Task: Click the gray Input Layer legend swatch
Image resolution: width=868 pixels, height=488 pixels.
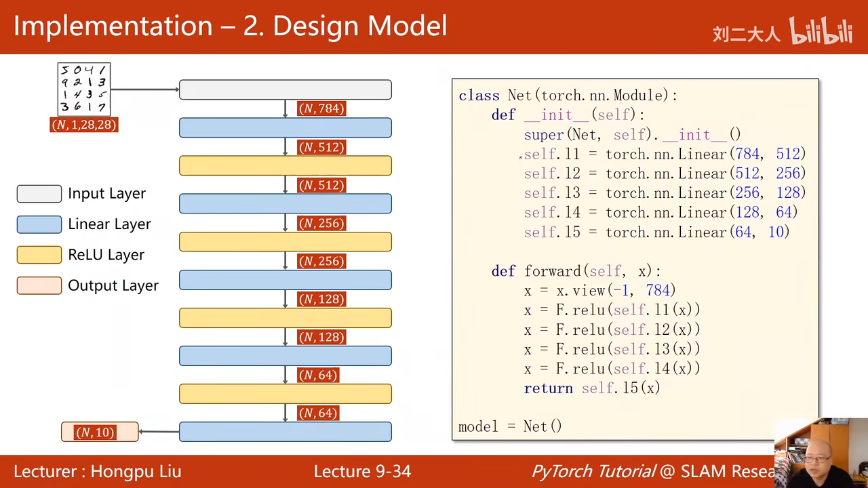Action: tap(39, 194)
